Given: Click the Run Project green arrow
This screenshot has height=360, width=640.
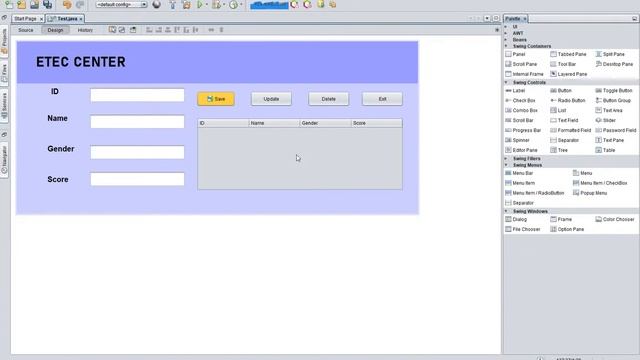Looking at the screenshot, I should [x=200, y=4].
